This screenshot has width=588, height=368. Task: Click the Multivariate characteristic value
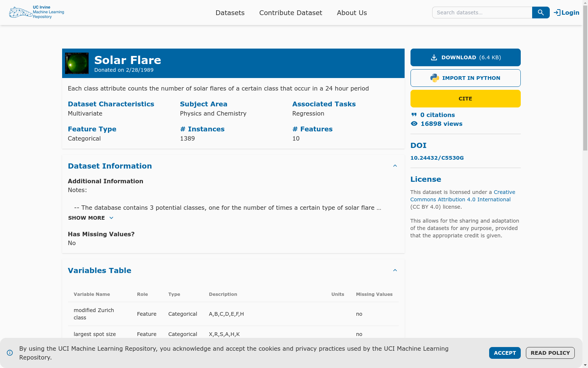pyautogui.click(x=85, y=114)
